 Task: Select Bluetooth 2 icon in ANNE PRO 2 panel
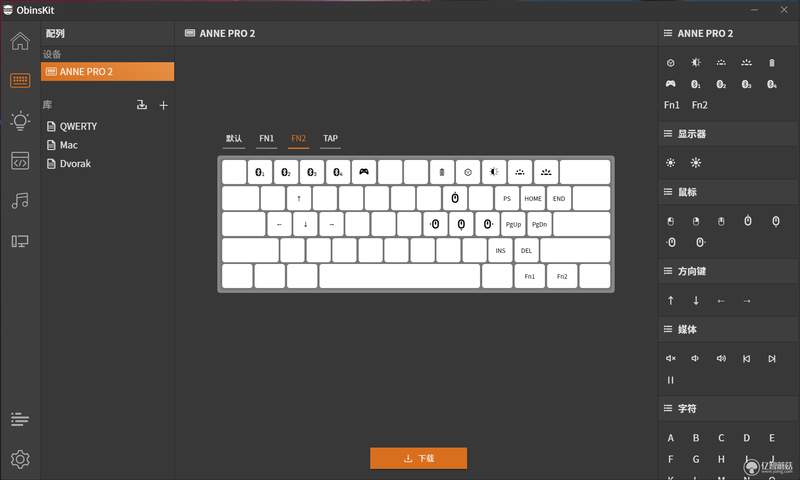(x=721, y=84)
